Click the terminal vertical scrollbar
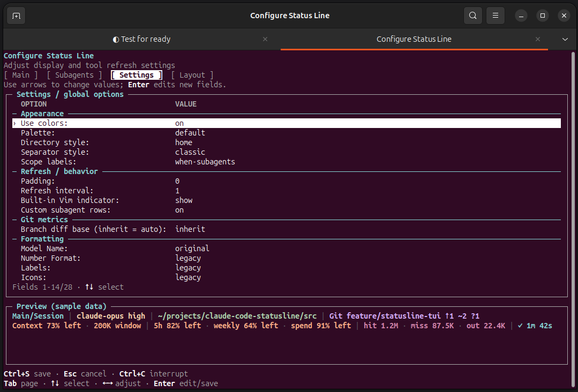Image resolution: width=578 pixels, height=392 pixels. pyautogui.click(x=573, y=219)
